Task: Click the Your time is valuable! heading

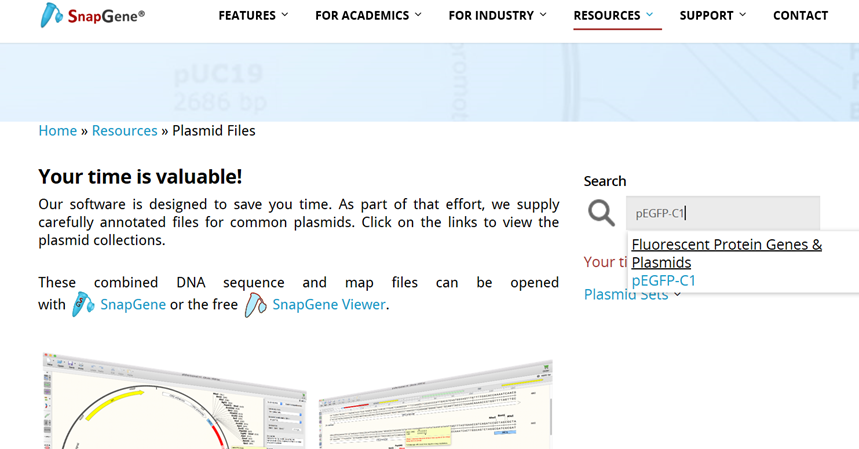Action: [x=140, y=177]
